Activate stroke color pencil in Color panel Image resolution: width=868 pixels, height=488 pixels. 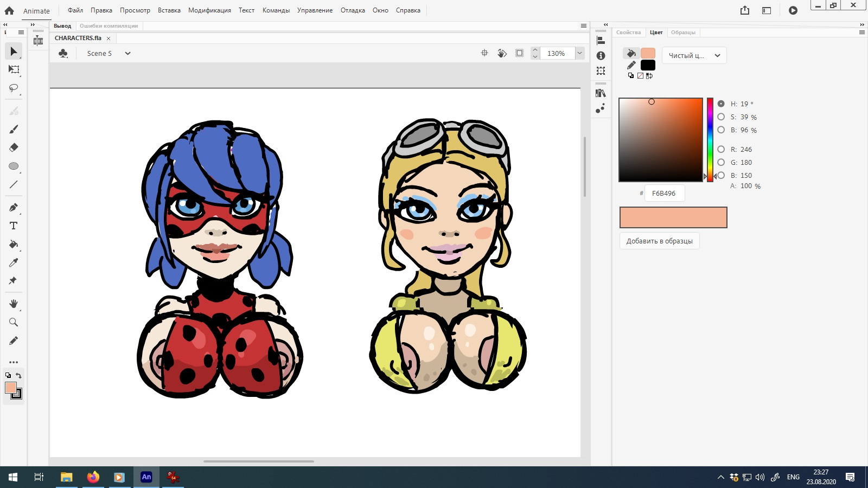pos(631,65)
